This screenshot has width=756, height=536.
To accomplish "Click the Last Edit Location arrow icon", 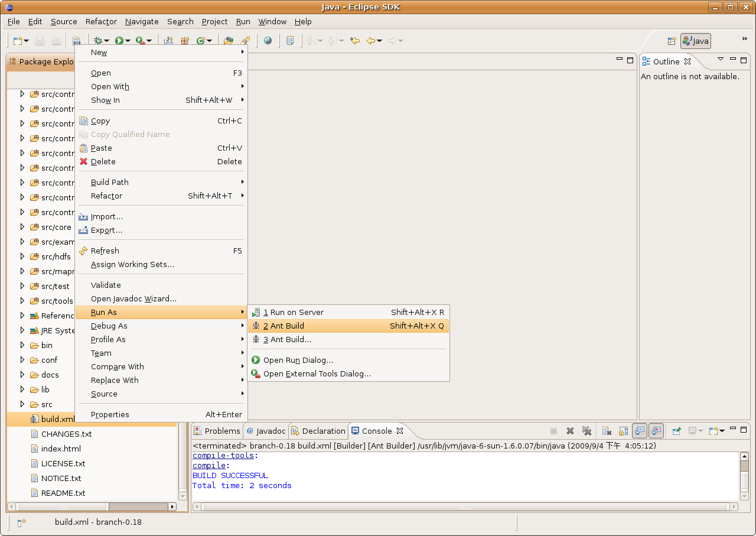I will (x=355, y=41).
